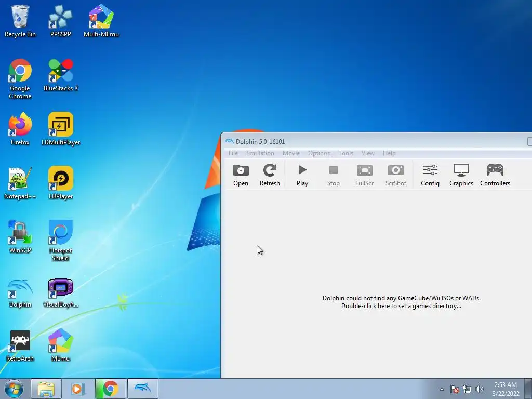532x399 pixels.
Task: Open the Movie menu
Action: [291, 153]
